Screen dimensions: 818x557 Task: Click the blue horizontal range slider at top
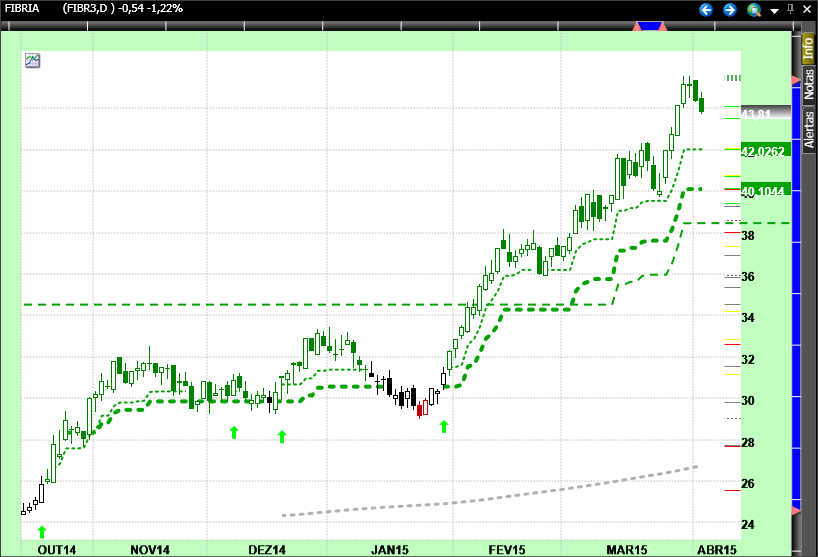[650, 26]
